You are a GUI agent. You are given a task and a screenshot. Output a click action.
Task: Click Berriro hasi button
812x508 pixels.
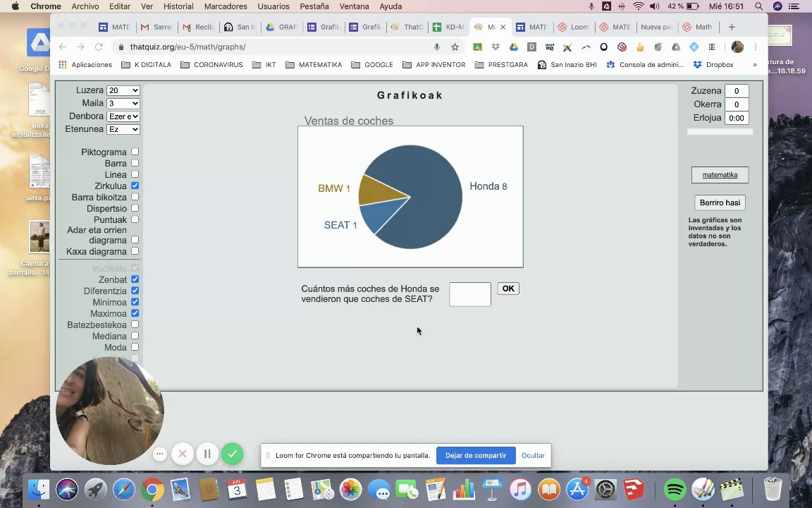click(x=720, y=202)
